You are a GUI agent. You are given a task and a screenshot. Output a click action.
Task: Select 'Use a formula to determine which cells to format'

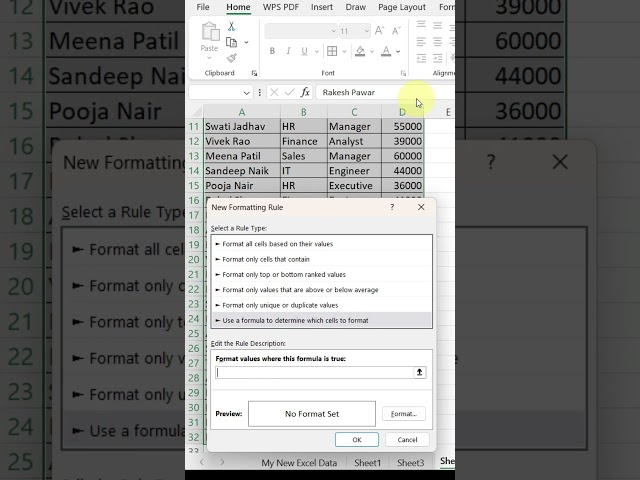[x=322, y=320]
